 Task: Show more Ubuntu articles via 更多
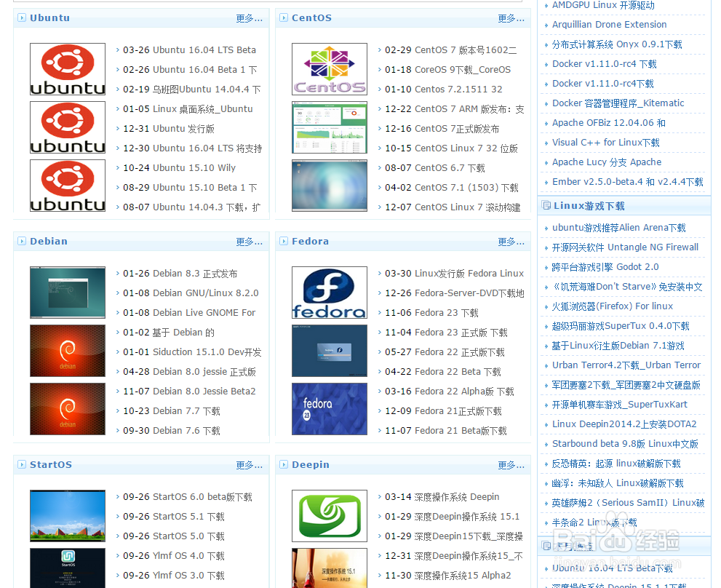click(250, 18)
